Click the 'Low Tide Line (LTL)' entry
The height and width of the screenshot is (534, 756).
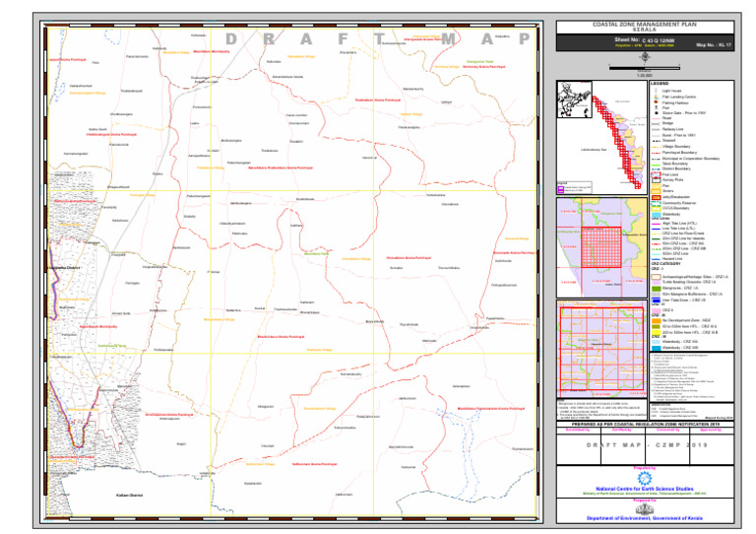pos(679,229)
